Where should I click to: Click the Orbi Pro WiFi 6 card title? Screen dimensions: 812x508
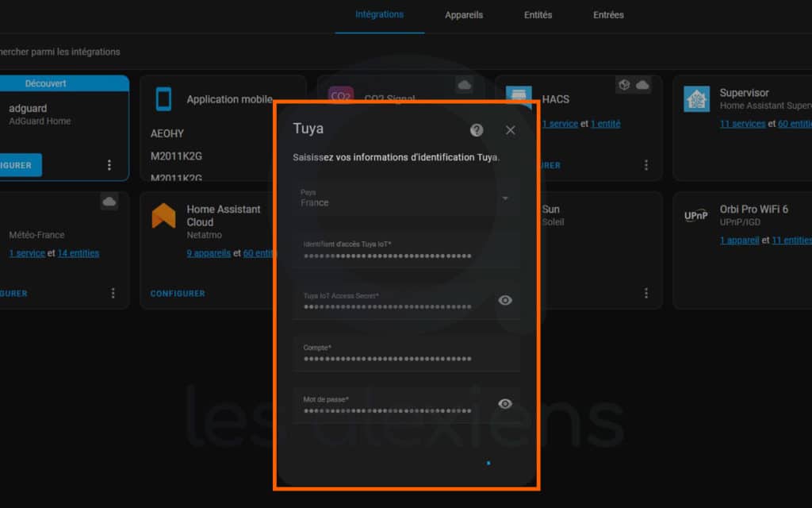[753, 209]
